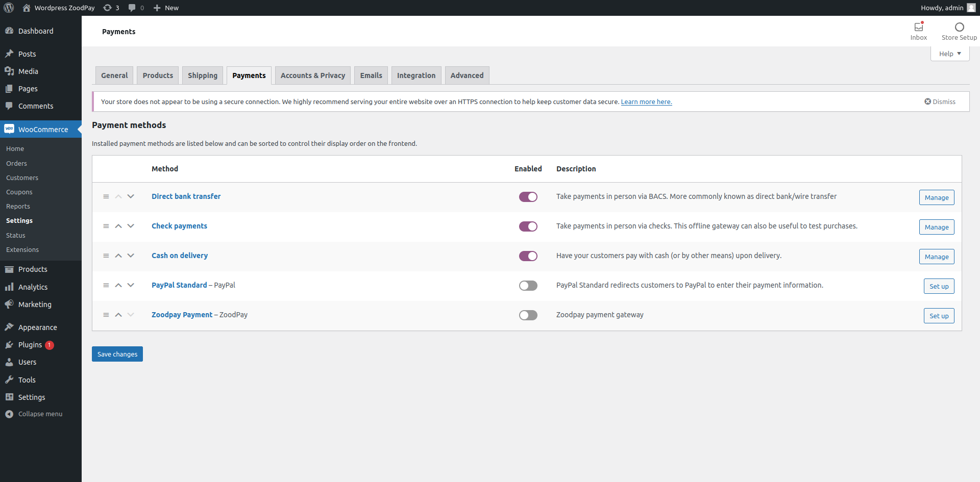Open the Orders submenu item

pyautogui.click(x=16, y=163)
